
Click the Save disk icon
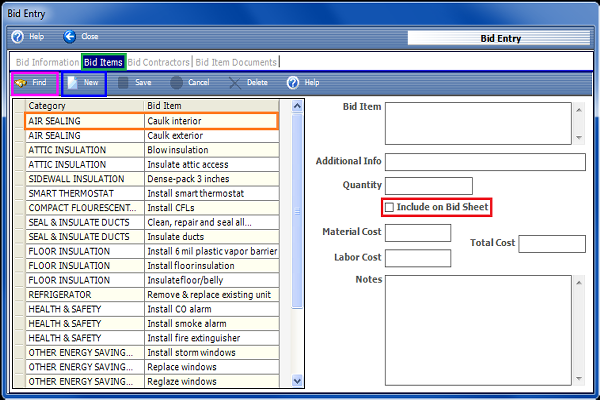[x=123, y=83]
